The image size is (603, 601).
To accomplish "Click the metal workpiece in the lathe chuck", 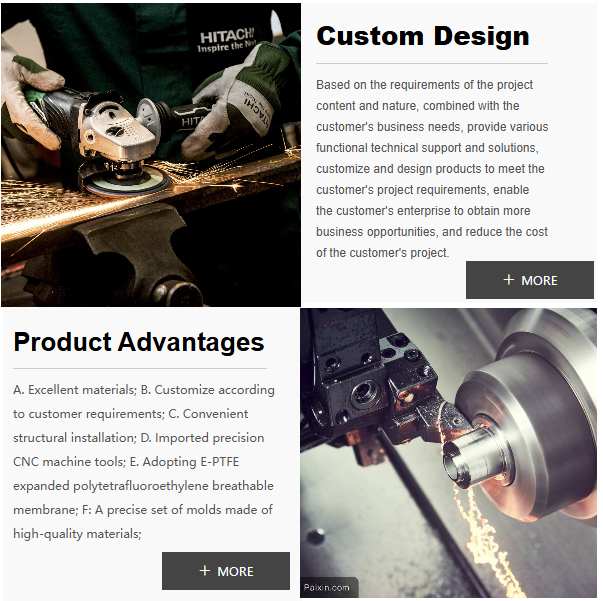I will pyautogui.click(x=474, y=456).
